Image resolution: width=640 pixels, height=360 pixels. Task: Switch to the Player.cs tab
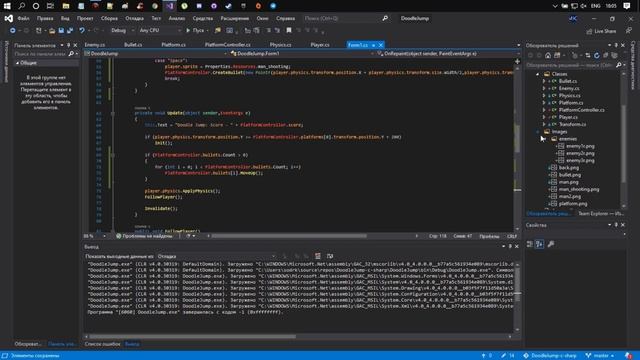point(320,45)
